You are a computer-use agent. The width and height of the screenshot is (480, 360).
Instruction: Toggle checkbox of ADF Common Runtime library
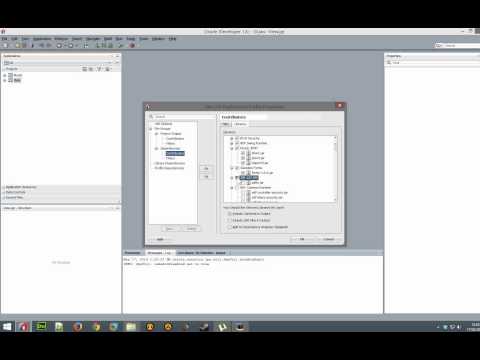[x=237, y=188]
